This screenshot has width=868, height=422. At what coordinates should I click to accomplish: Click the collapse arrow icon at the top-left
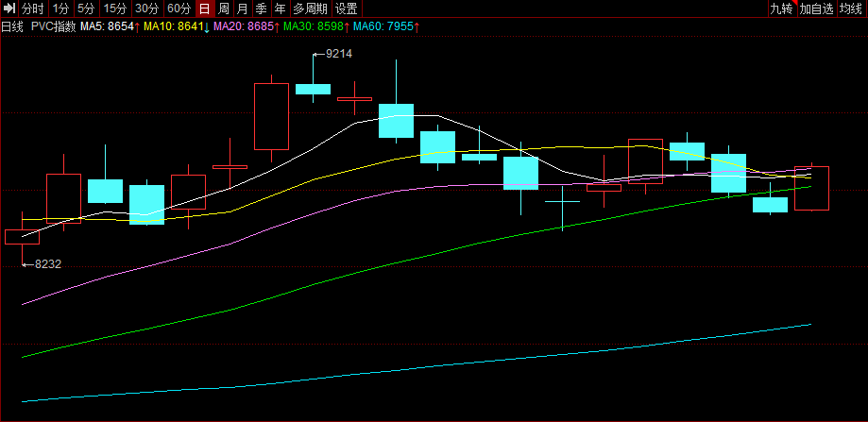click(x=9, y=8)
